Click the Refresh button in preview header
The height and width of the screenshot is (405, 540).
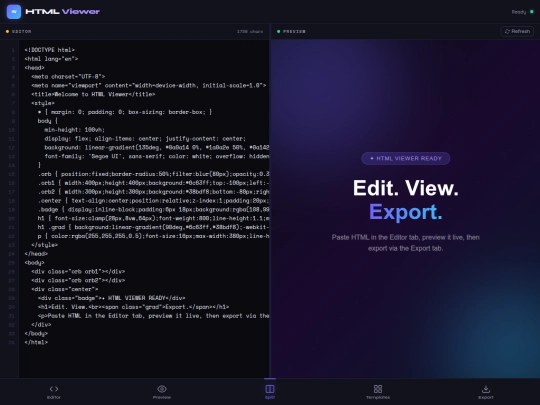tap(517, 31)
